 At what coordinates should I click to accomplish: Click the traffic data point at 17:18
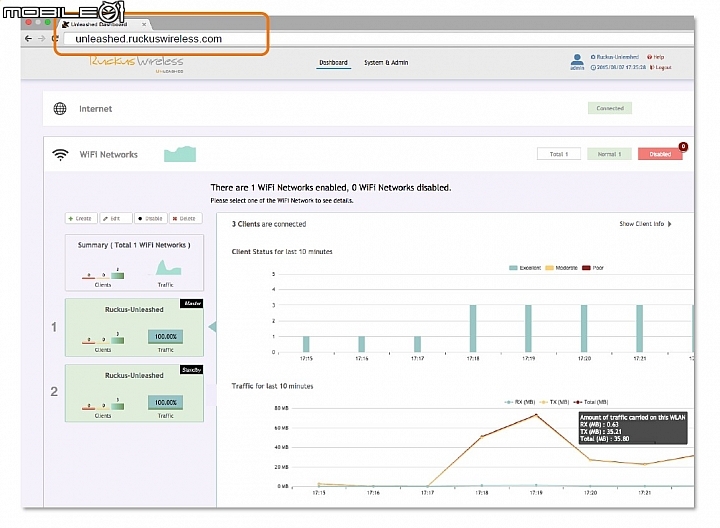[482, 437]
